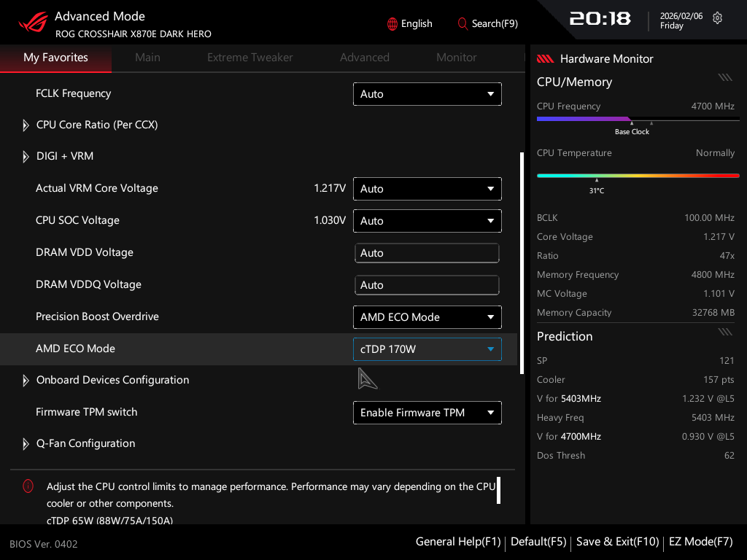Image resolution: width=747 pixels, height=560 pixels.
Task: Collapse the CPU/Memory section icon
Action: click(x=724, y=77)
